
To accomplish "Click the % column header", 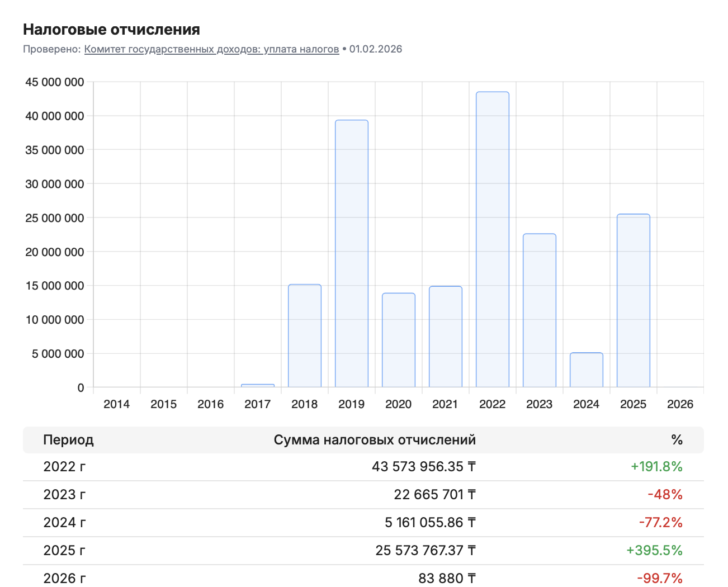I will click(x=677, y=440).
